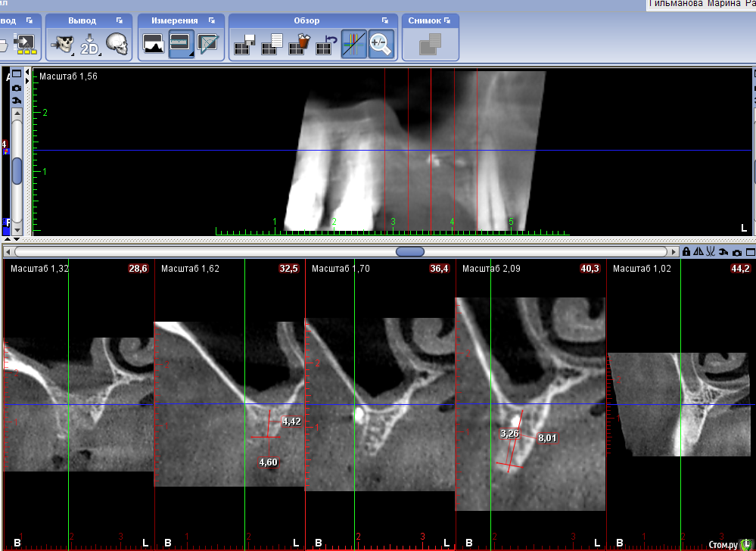This screenshot has height=551, width=756.
Task: Open the 3D skull view tool
Action: pos(117,45)
